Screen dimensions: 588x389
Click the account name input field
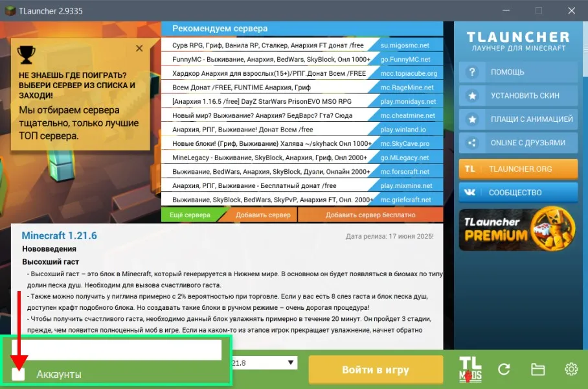click(x=117, y=349)
